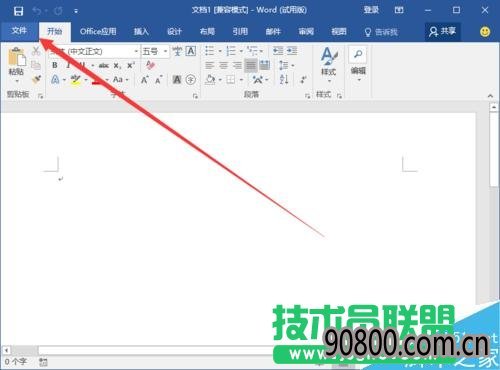Switch to the 开始 ribbon tab
This screenshot has height=370, width=500.
(x=55, y=32)
